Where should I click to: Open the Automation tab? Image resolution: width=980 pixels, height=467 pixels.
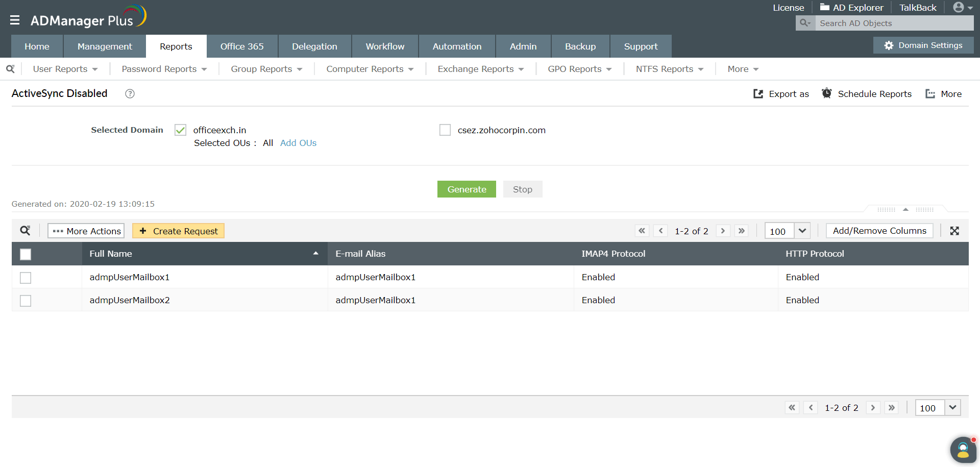point(457,46)
